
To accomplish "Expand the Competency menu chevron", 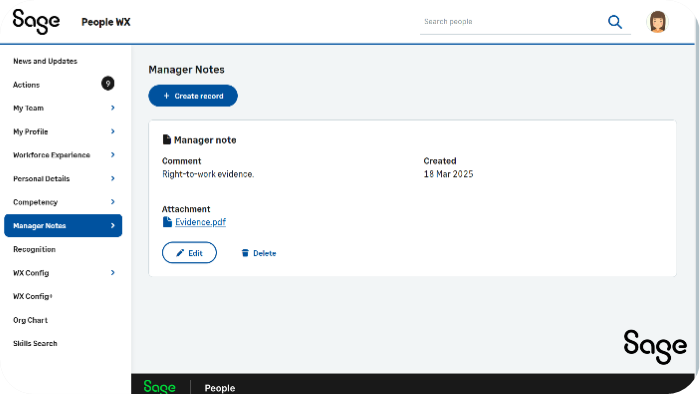I will pos(112,202).
